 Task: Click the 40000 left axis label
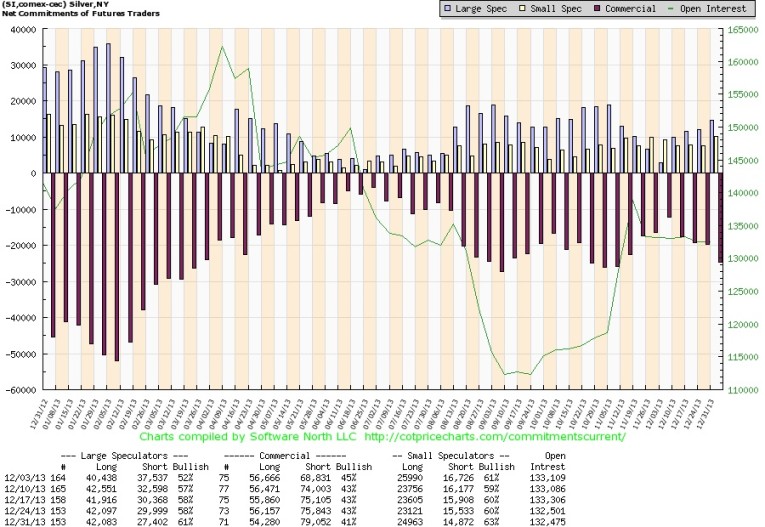pos(22,29)
